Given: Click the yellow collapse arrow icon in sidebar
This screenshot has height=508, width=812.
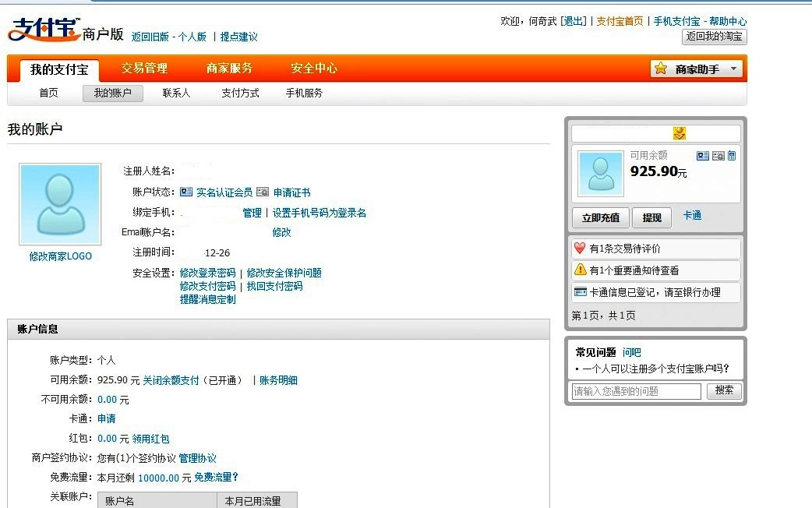Looking at the screenshot, I should click(x=680, y=133).
